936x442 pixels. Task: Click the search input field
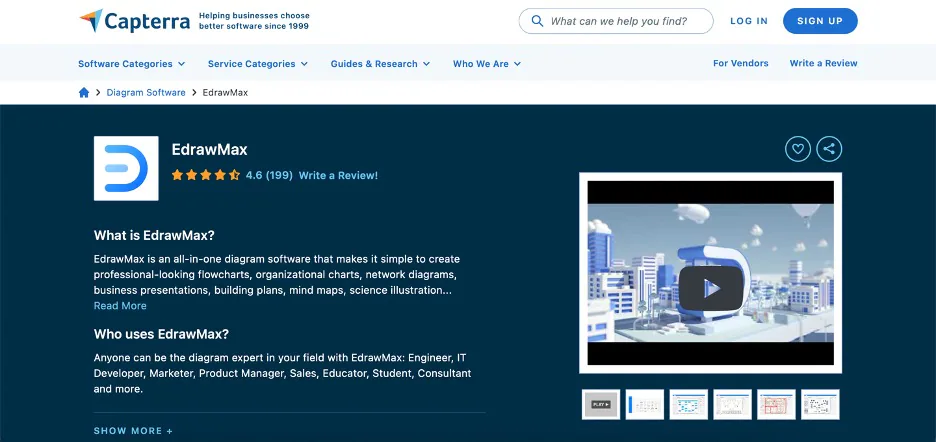click(616, 21)
